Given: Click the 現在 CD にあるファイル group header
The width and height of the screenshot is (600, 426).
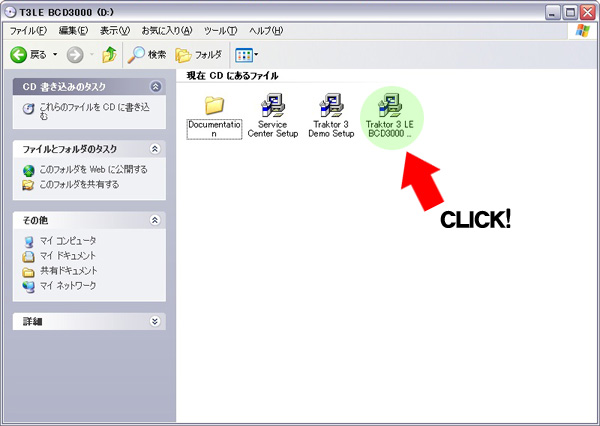Looking at the screenshot, I should pyautogui.click(x=232, y=76).
